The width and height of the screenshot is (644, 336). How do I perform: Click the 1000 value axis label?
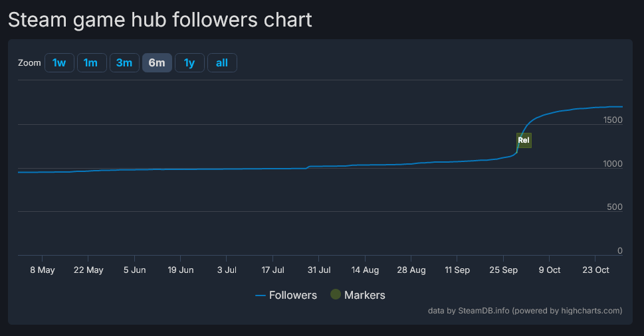[x=611, y=163]
